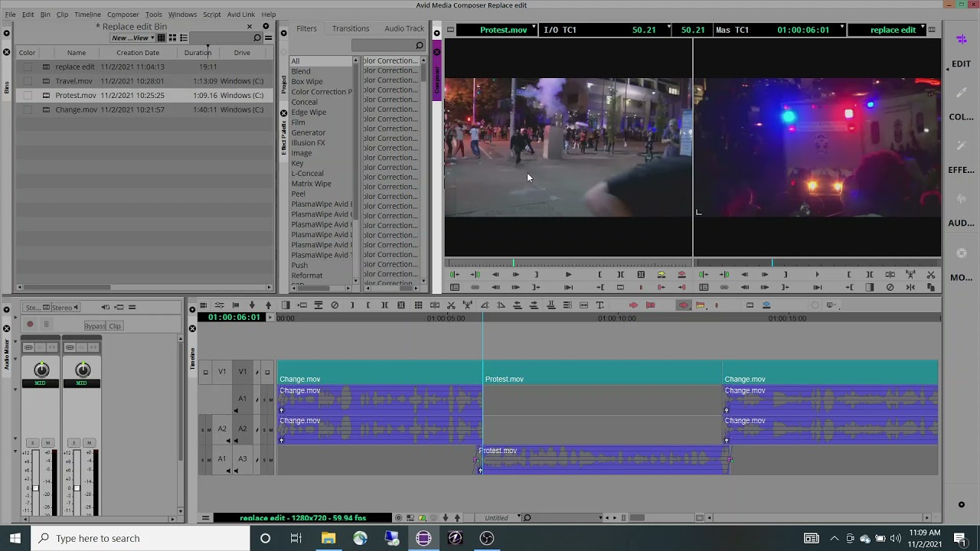The width and height of the screenshot is (980, 551).
Task: Click the Audio Mixer trash icon
Action: (x=46, y=324)
